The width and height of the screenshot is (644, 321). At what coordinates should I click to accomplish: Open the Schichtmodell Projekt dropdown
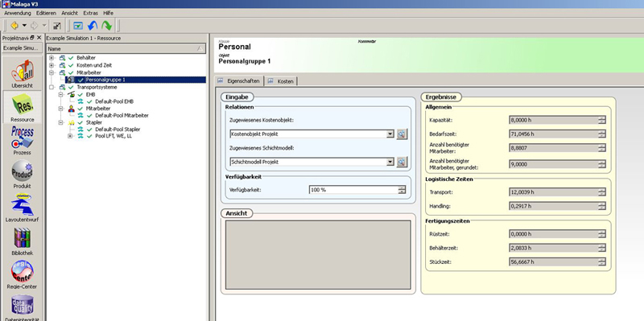pos(390,163)
